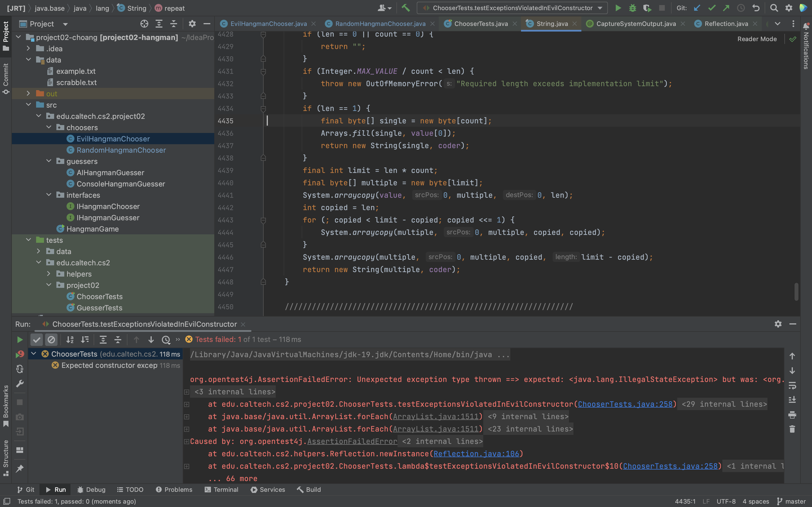Collapse the guessers package
The width and height of the screenshot is (812, 507).
[49, 161]
